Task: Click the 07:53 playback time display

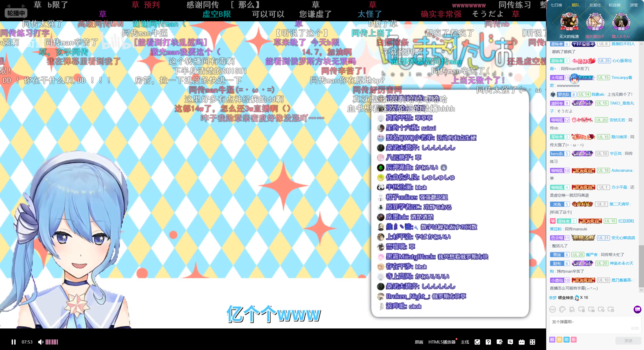Action: (x=27, y=342)
